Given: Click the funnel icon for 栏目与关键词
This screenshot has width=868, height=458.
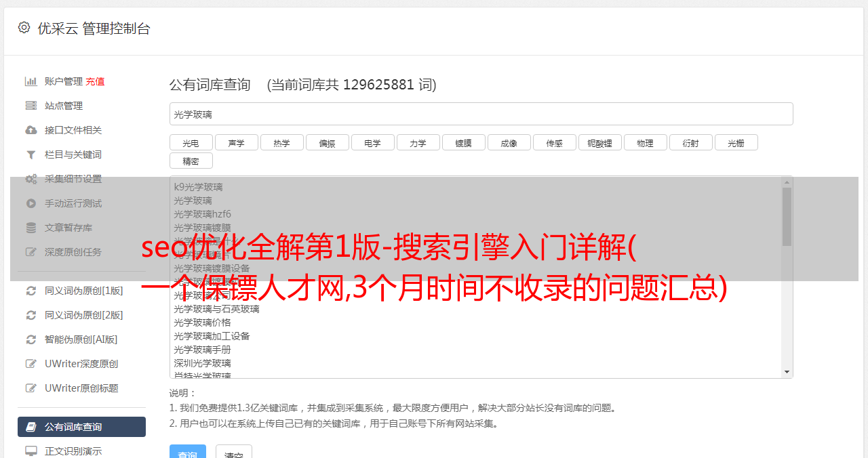Looking at the screenshot, I should click(x=31, y=154).
